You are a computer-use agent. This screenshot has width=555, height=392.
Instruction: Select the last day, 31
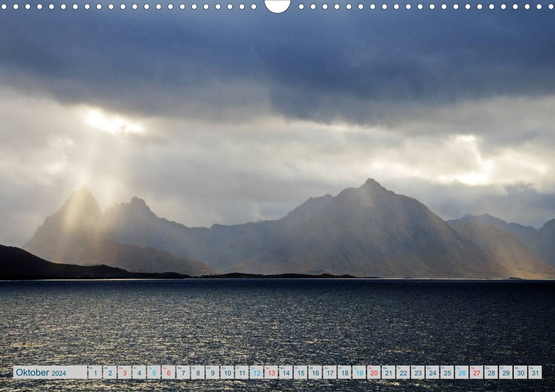point(535,373)
